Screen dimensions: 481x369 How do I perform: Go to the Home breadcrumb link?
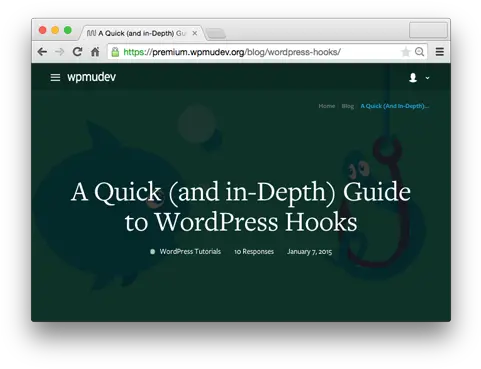327,106
